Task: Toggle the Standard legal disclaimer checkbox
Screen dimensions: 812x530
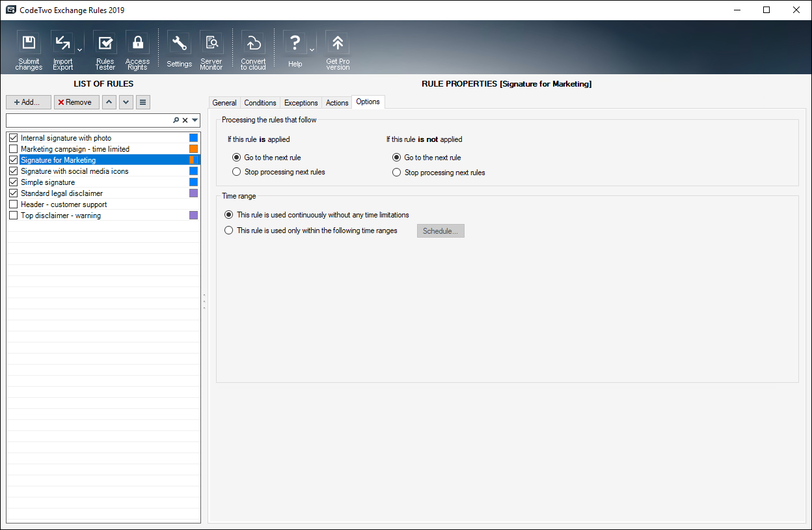Action: click(13, 193)
